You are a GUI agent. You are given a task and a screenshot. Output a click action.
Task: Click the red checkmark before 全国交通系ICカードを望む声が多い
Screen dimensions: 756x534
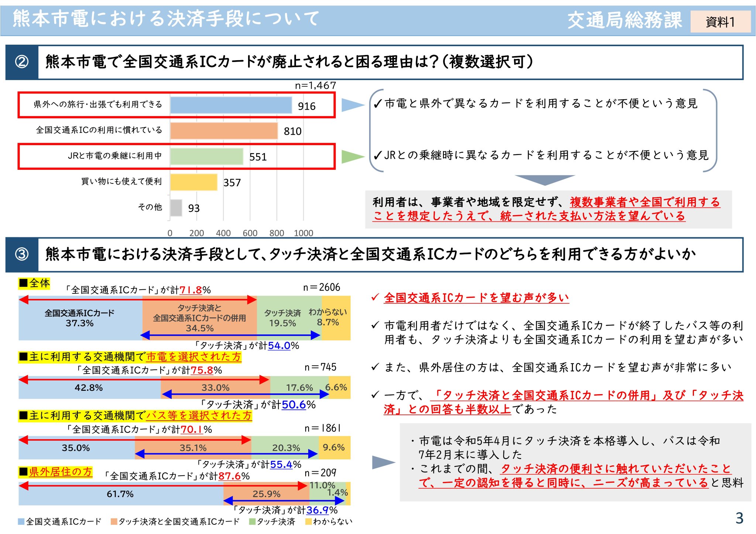point(375,297)
